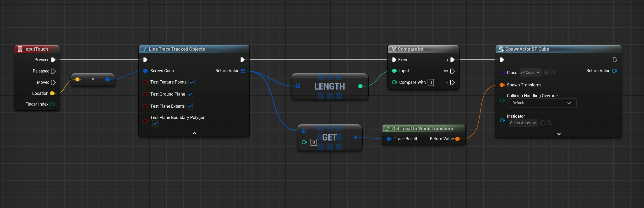
Task: Click the Screen Coord input pin
Action: (146, 71)
